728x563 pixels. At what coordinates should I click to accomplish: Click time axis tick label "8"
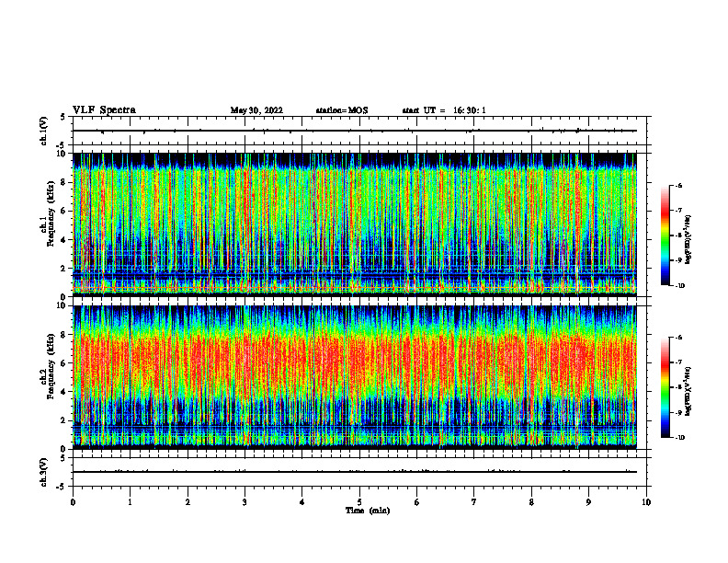point(531,502)
